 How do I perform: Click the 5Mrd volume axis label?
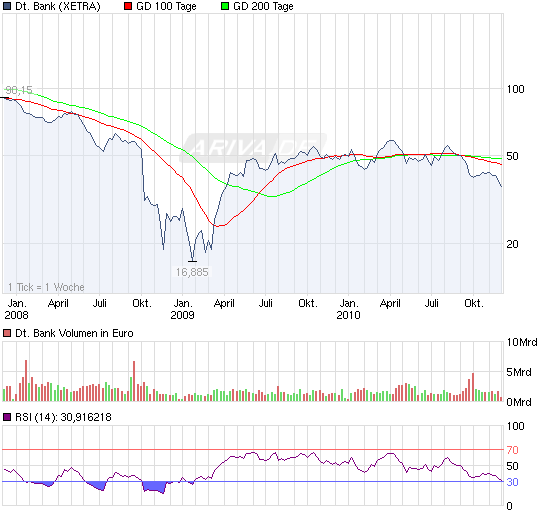(x=519, y=372)
